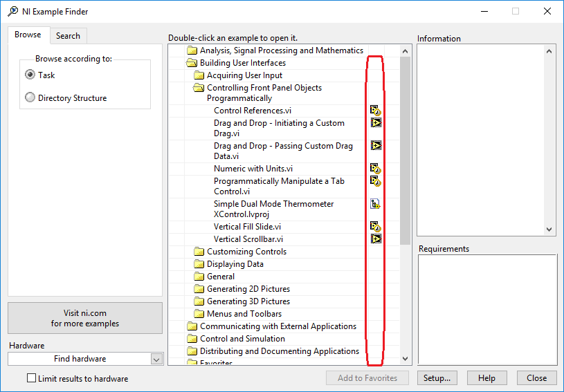564x392 pixels.
Task: Click the VI icon for Drag and Drop - Passing Custom Drag Data.vi
Action: coord(376,145)
